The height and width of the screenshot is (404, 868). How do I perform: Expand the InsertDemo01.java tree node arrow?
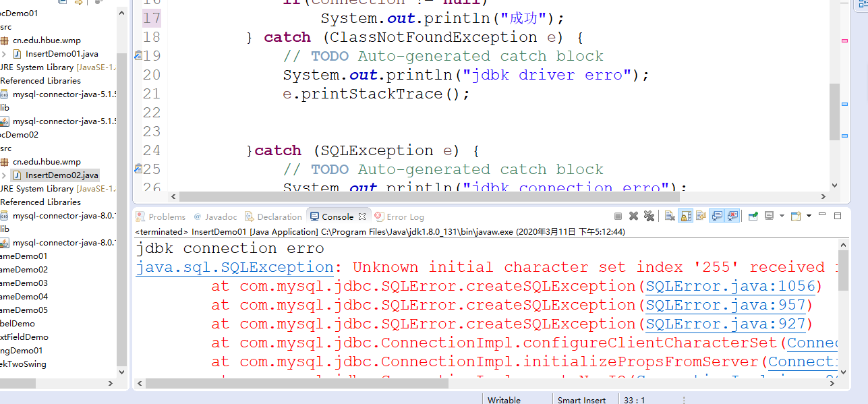[x=4, y=54]
